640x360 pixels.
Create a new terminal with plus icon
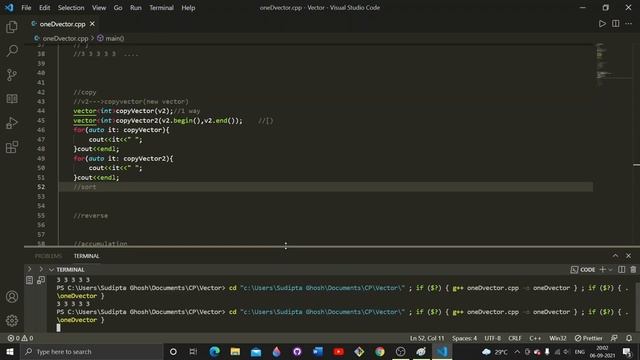click(602, 269)
